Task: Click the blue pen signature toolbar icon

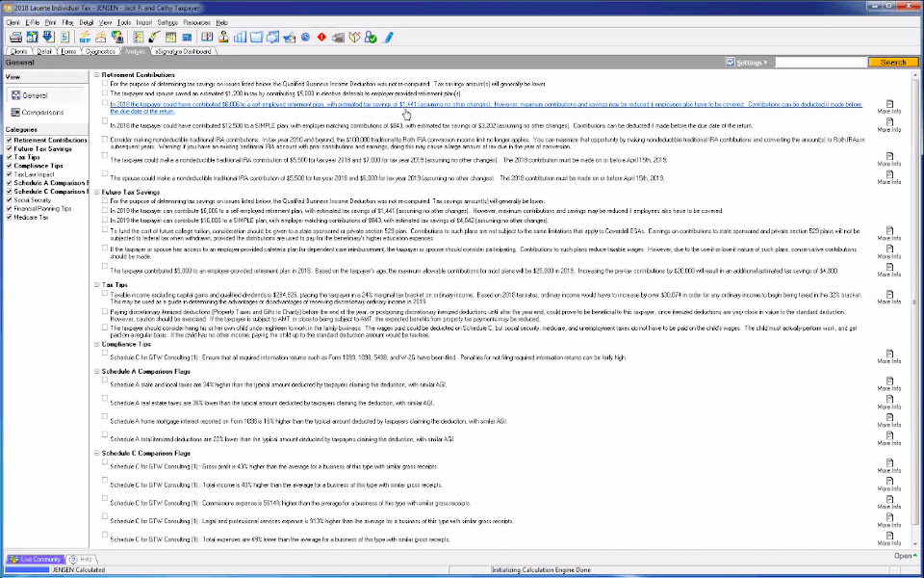Action: (x=388, y=38)
